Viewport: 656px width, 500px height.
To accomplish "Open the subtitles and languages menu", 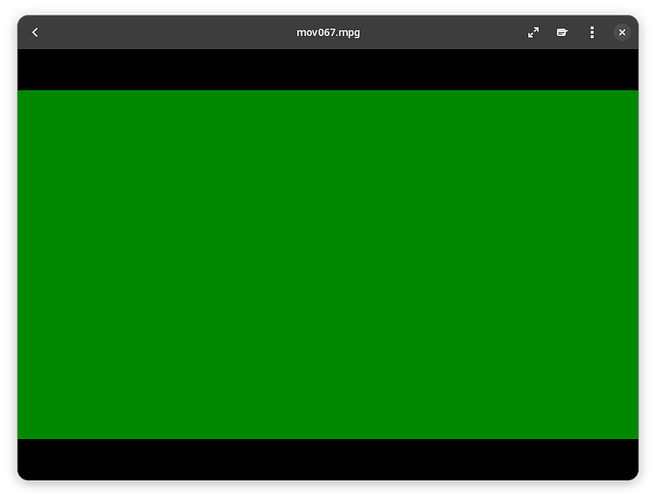I will click(x=562, y=32).
